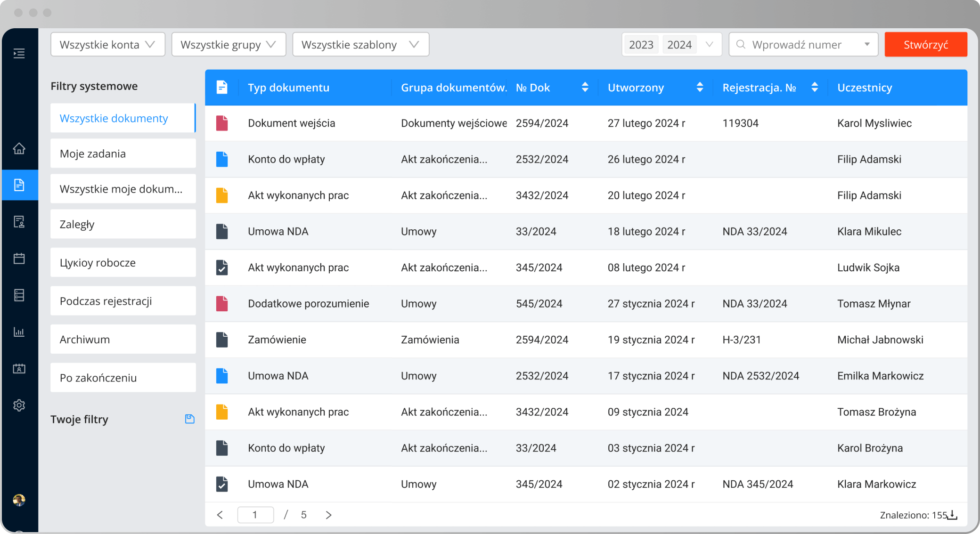Click the page number input box
This screenshot has width=980, height=534.
coord(255,515)
